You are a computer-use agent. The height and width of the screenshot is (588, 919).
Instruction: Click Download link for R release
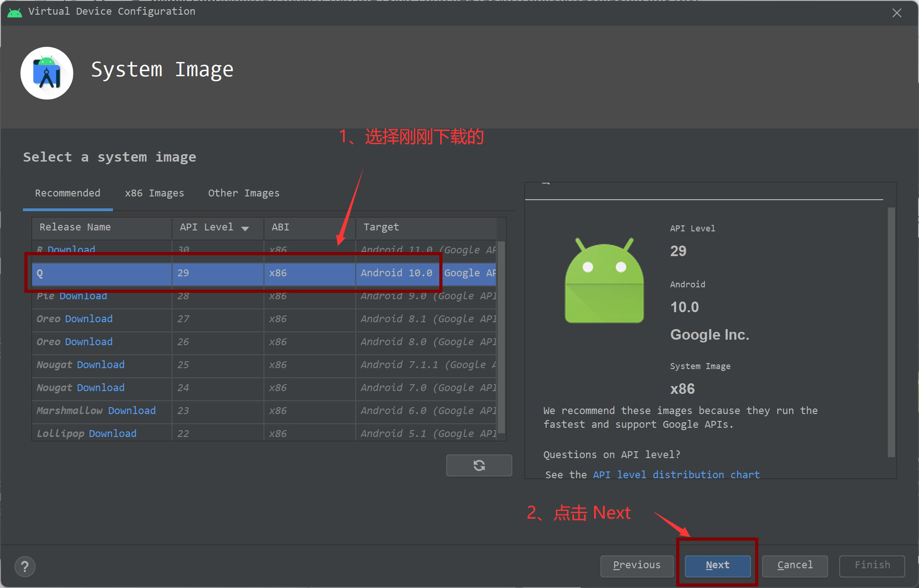coord(71,250)
